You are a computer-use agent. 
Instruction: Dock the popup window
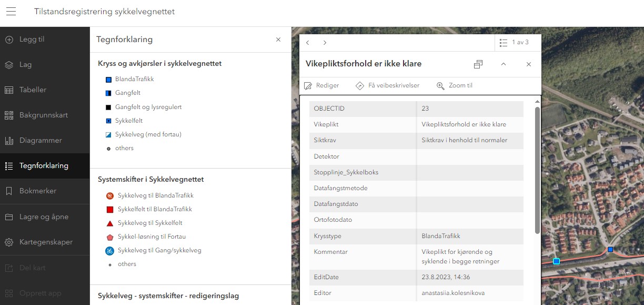(x=478, y=64)
